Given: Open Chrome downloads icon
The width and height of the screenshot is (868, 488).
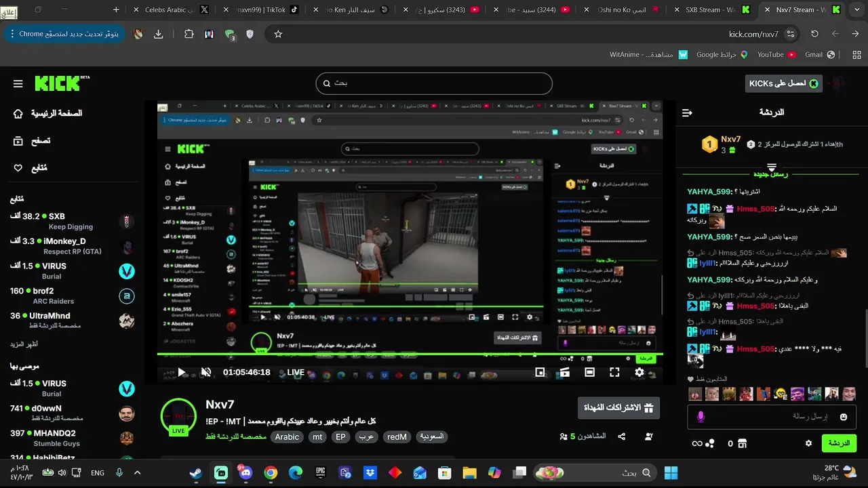Looking at the screenshot, I should 158,34.
